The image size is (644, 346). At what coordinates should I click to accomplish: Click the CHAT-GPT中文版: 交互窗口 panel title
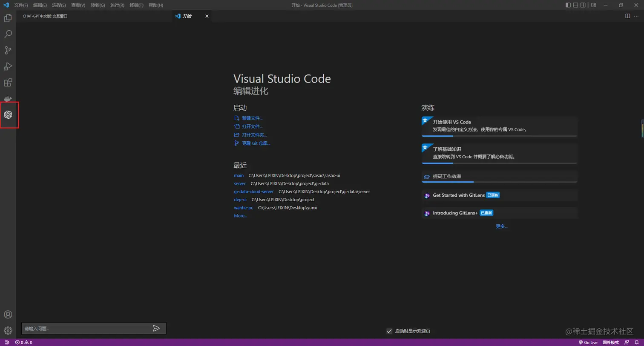(45, 16)
